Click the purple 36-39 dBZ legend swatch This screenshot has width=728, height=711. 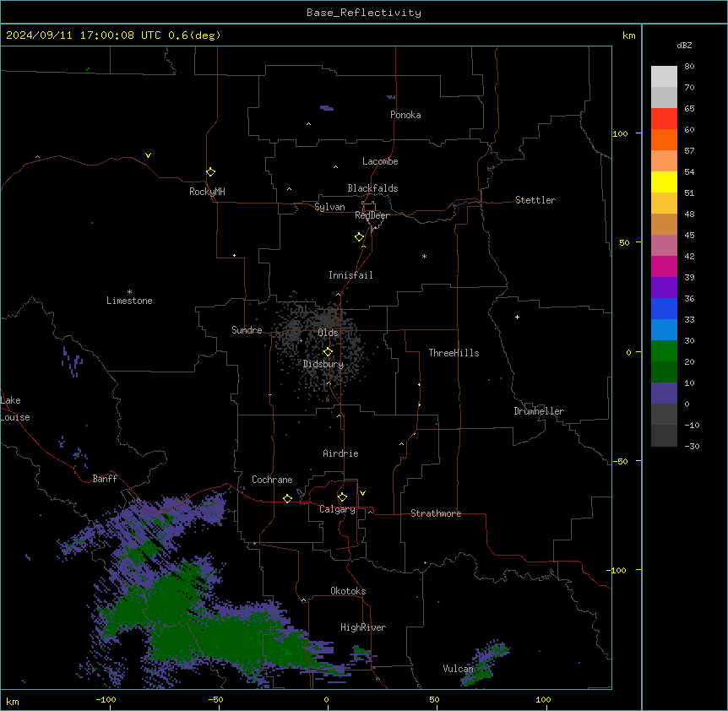[x=664, y=288]
